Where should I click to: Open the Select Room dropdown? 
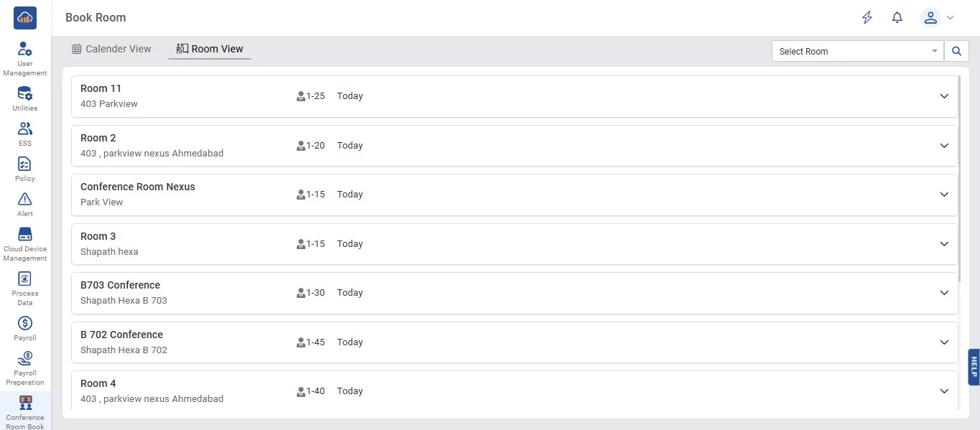pyautogui.click(x=857, y=51)
